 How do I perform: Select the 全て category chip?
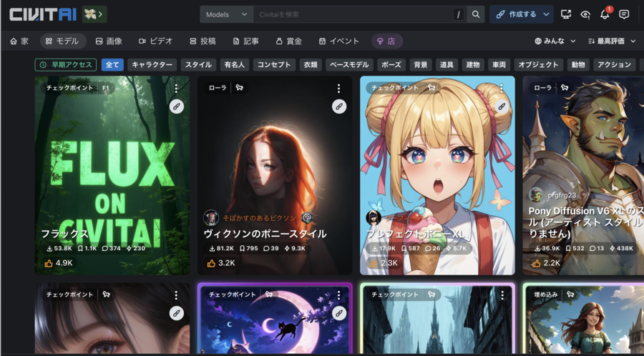tap(112, 65)
